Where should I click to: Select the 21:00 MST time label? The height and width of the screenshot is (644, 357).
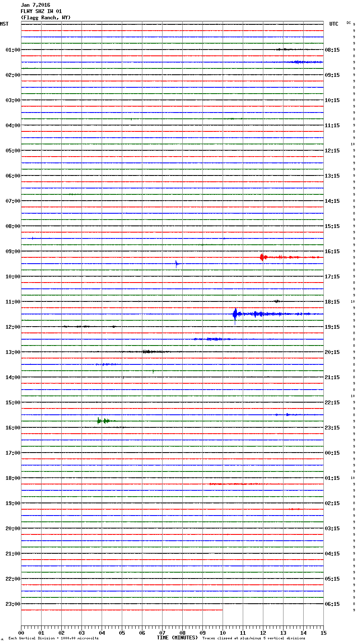point(13,553)
